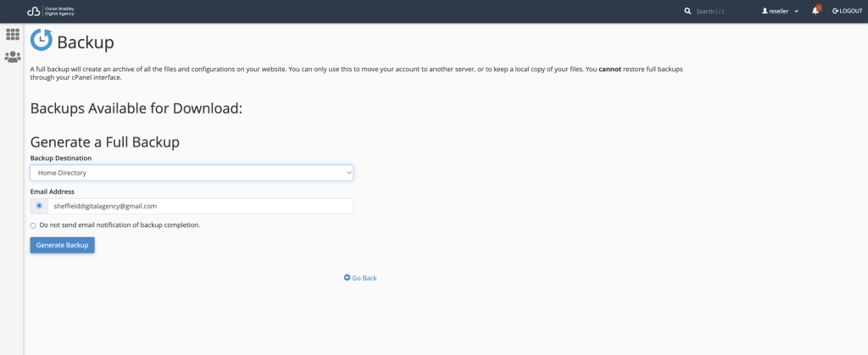Click the 'Backup Destination' label
Image resolution: width=868 pixels, height=355 pixels.
61,158
